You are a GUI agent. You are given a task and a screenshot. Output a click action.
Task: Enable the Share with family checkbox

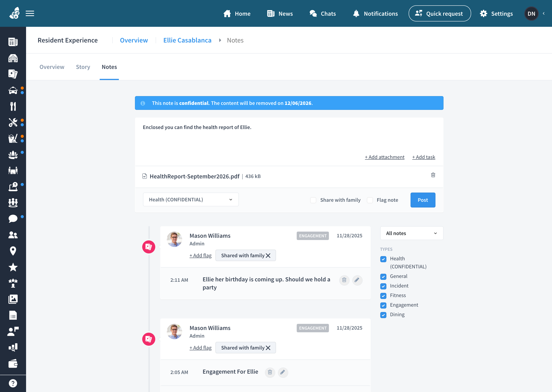click(313, 200)
